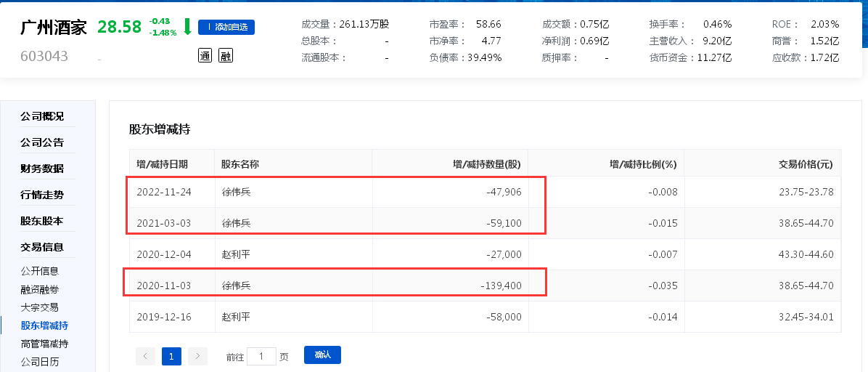Select page 1 in the pagination
This screenshot has width=868, height=372.
tap(171, 356)
